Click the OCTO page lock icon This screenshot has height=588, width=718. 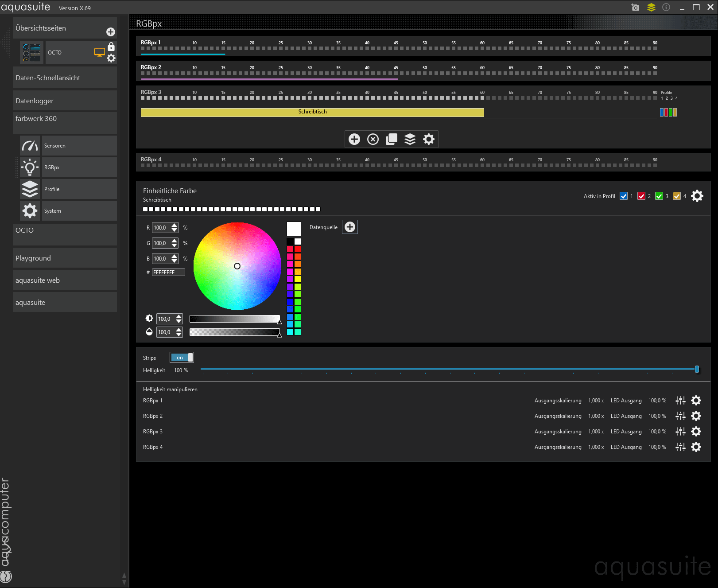[x=111, y=47]
